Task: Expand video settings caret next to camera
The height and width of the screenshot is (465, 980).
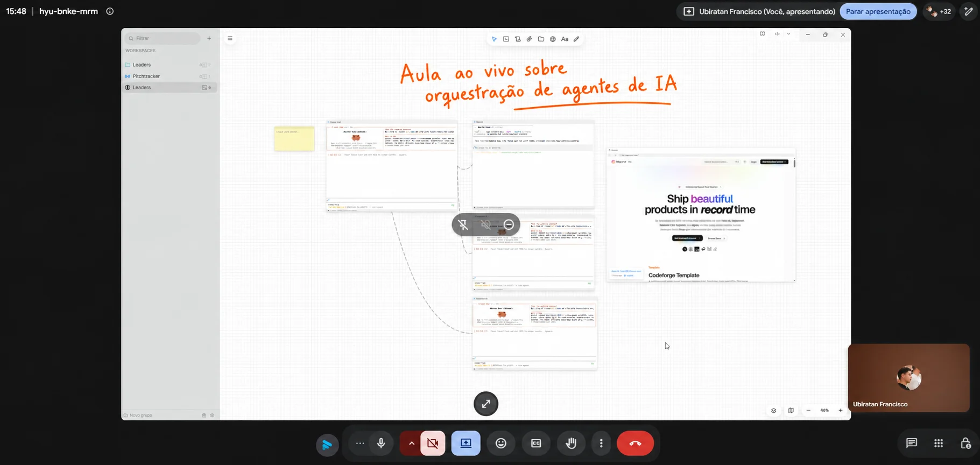Action: coord(411,443)
